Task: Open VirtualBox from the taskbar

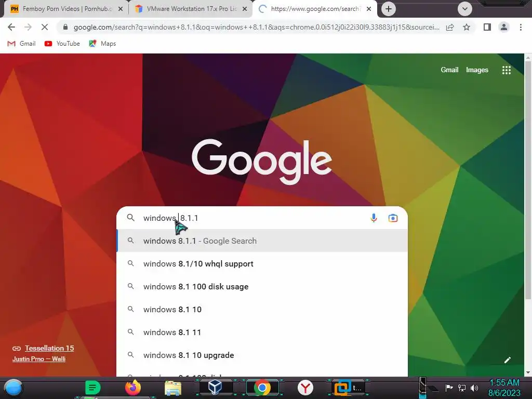Action: pos(215,388)
